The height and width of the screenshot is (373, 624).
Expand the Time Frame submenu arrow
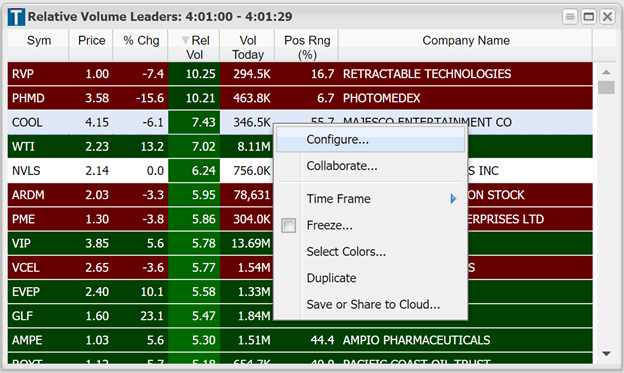pos(453,199)
